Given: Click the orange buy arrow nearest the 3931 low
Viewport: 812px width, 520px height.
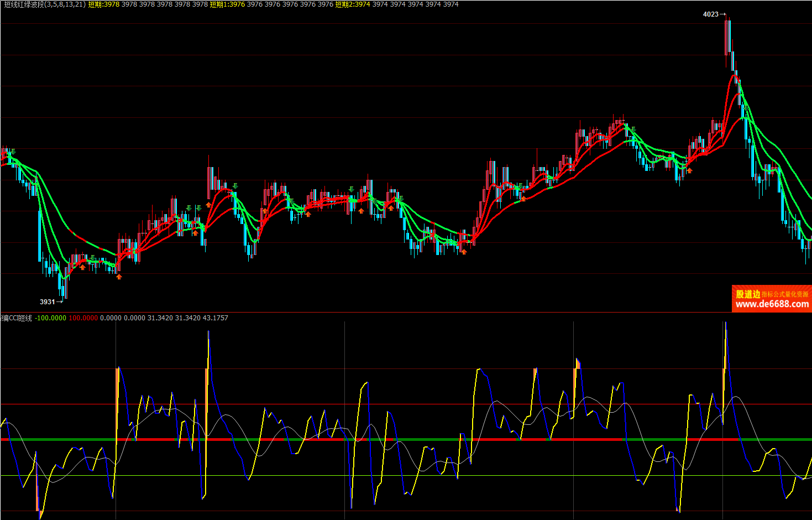Looking at the screenshot, I should (82, 267).
